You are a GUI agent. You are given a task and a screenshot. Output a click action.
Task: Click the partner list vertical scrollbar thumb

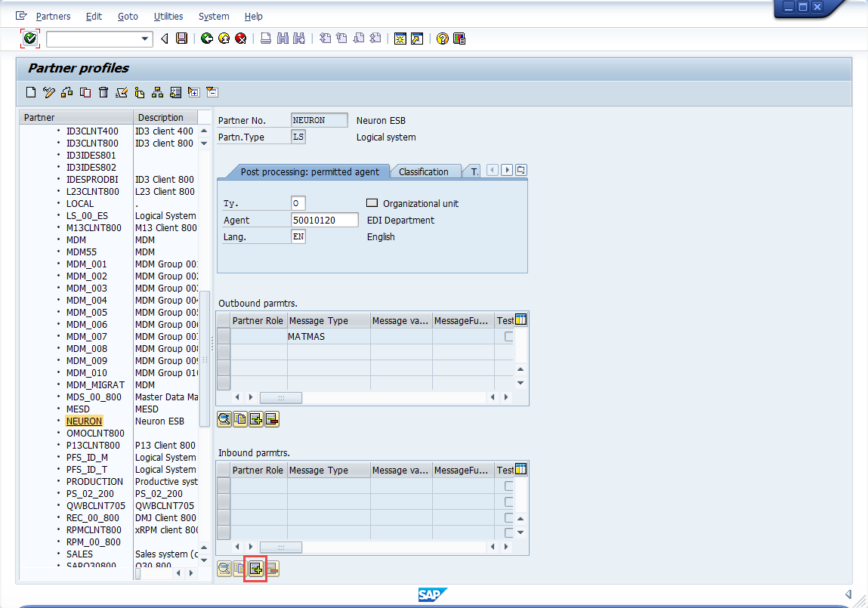204,359
